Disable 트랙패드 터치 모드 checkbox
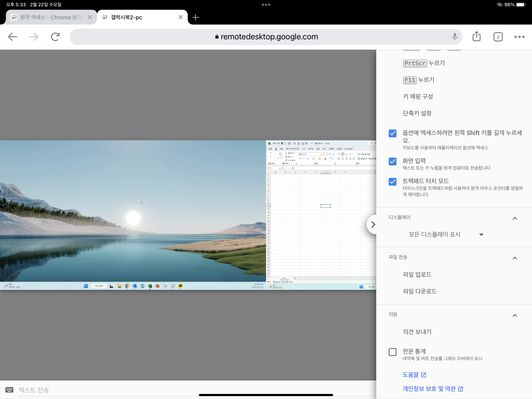The width and height of the screenshot is (532, 399). click(392, 181)
